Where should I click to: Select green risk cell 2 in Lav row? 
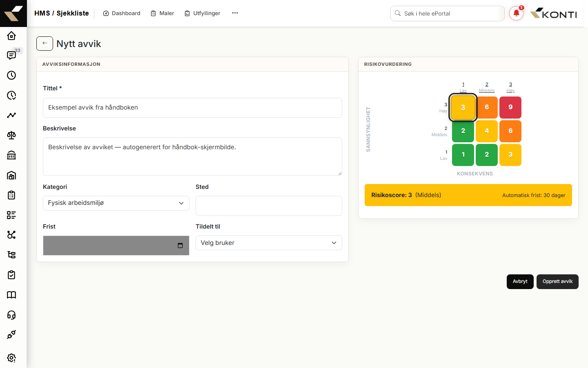(487, 155)
